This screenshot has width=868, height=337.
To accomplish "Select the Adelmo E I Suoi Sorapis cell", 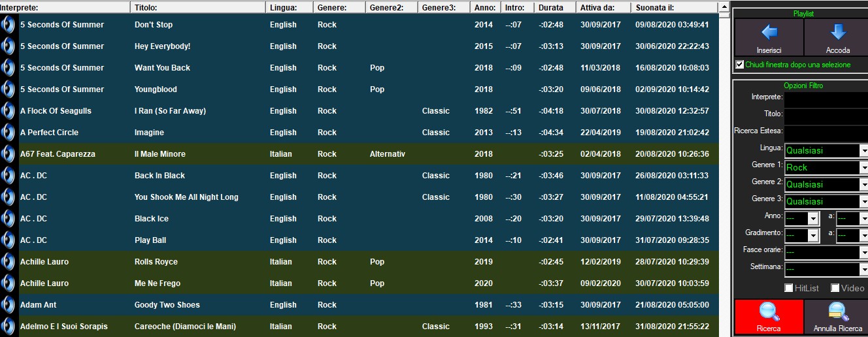I will [x=64, y=327].
